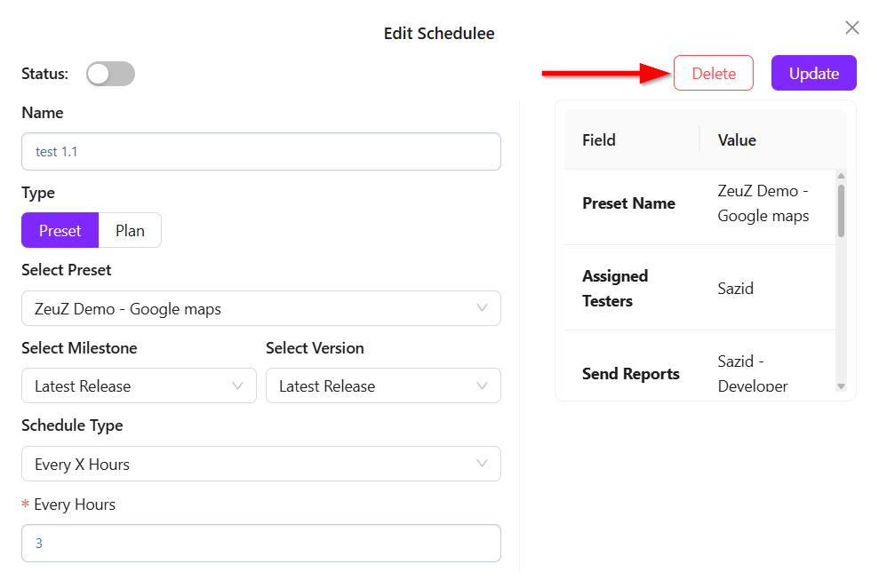This screenshot has width=879, height=588.
Task: Click the chevron in Select Preset box
Action: [482, 309]
